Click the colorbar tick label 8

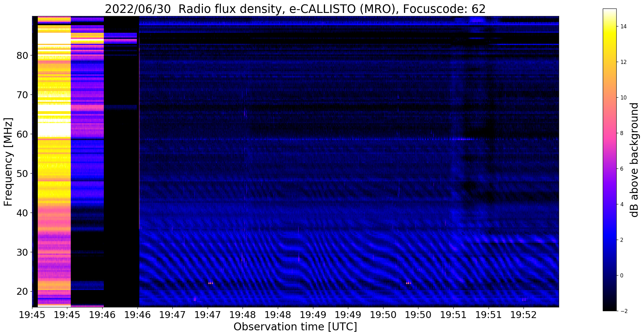(x=621, y=133)
